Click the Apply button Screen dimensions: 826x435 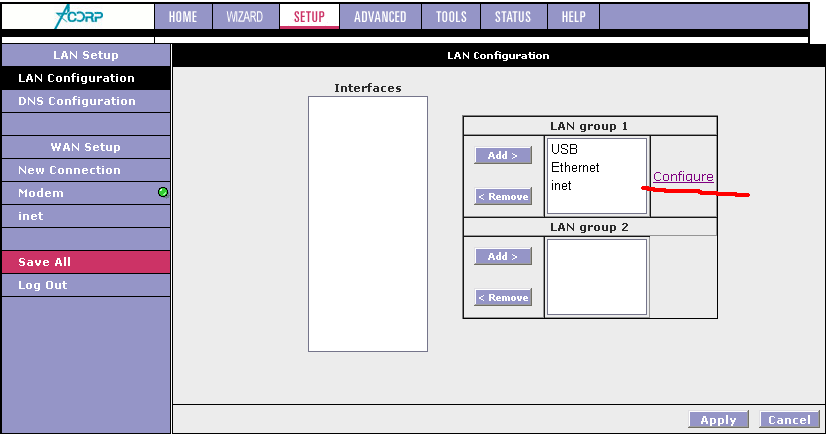pos(718,420)
